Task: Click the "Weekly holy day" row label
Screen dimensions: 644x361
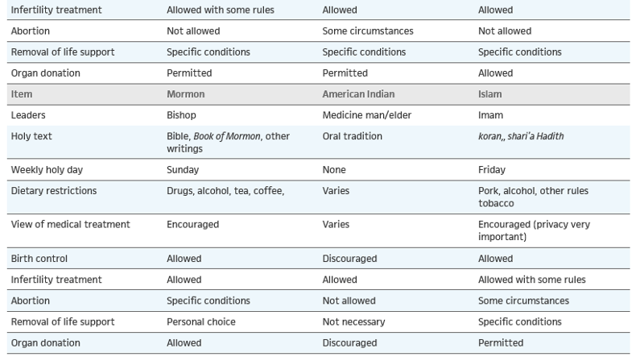Action: (47, 170)
